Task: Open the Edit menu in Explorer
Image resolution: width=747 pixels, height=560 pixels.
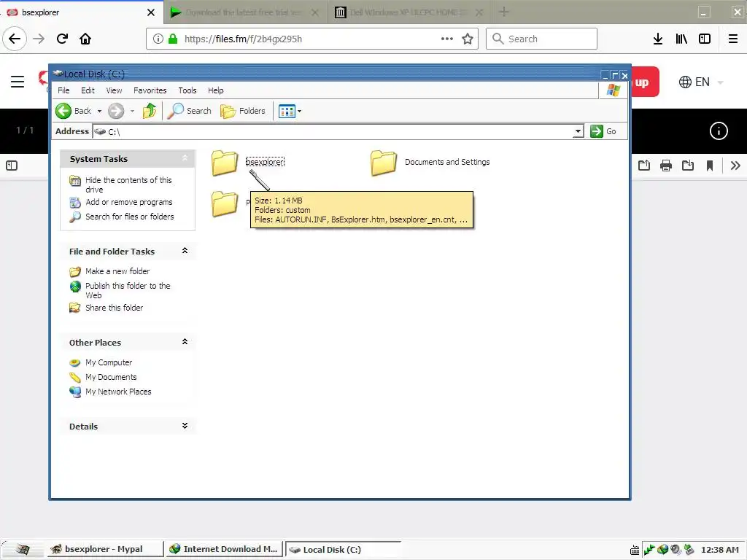Action: pyautogui.click(x=88, y=90)
